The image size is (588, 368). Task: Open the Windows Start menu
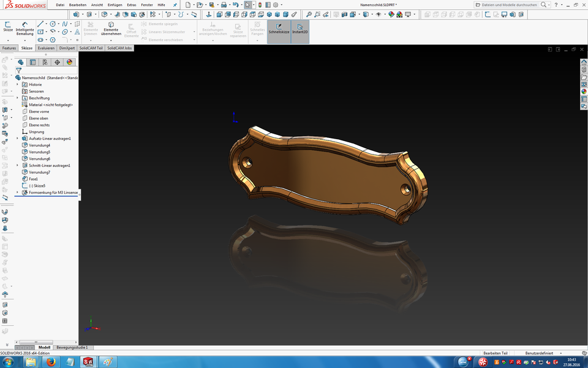tap(8, 362)
